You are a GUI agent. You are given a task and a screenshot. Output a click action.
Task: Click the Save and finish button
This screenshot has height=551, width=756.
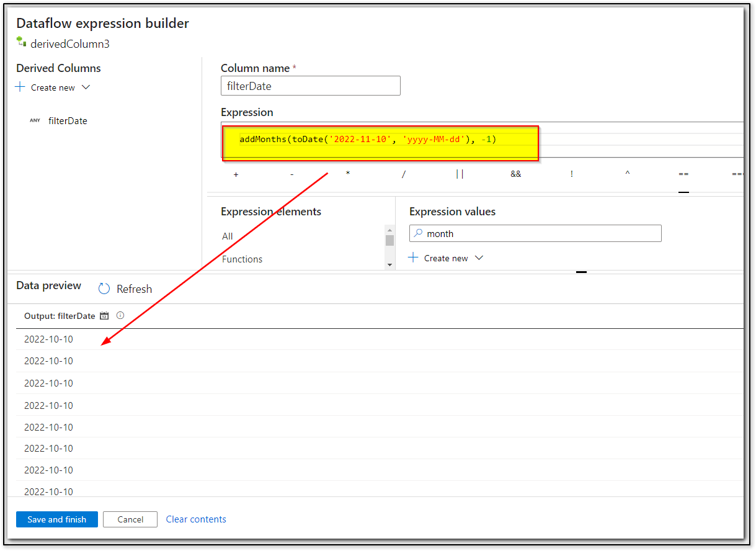56,519
